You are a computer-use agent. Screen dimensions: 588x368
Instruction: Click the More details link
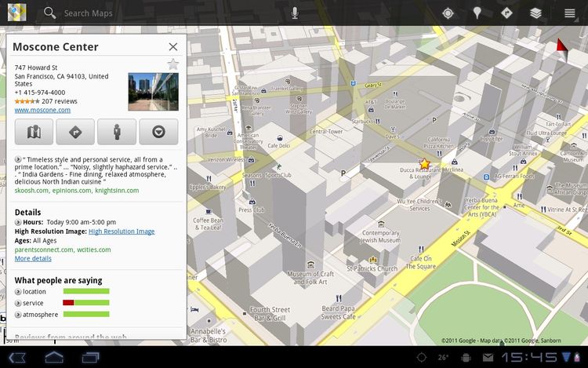[x=33, y=258]
